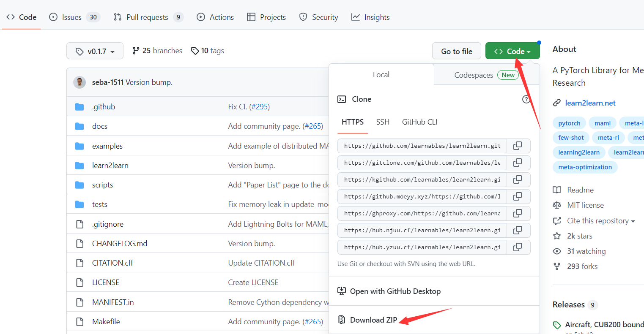Copy the github.moeyy.xyz clone URL

(517, 196)
